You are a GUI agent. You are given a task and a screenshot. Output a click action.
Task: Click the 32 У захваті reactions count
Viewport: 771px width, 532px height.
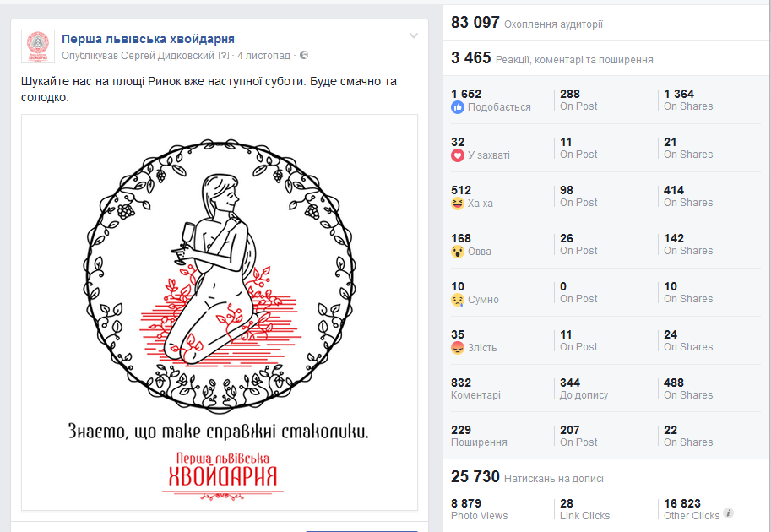[458, 142]
